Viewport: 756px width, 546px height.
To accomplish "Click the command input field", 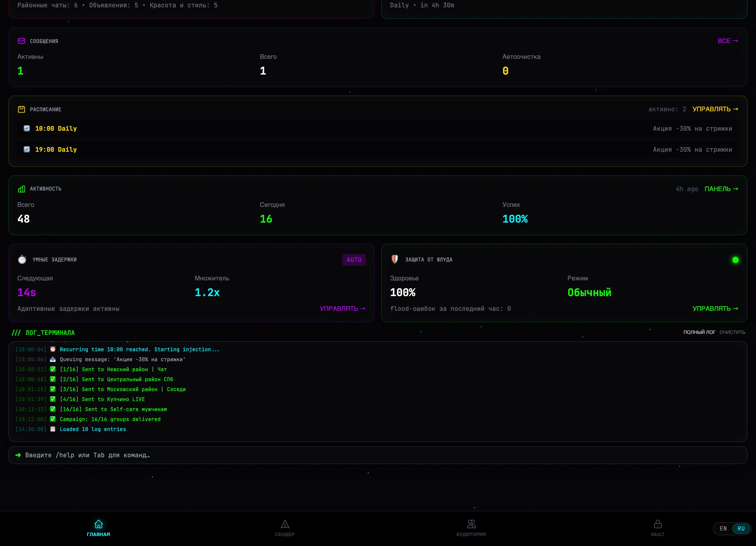I will coord(378,455).
